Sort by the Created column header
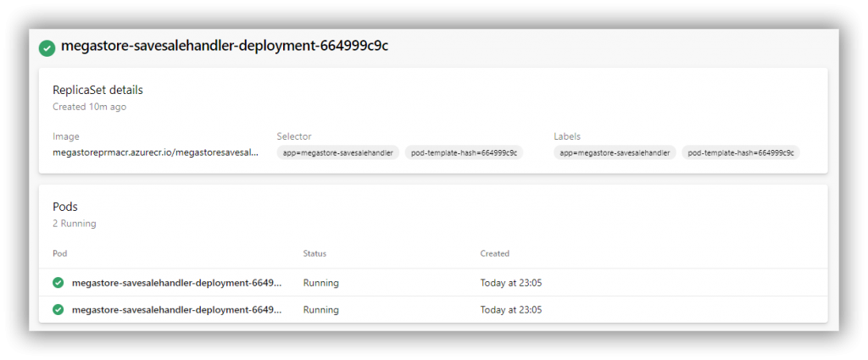Viewport: 868px width, 360px height. pyautogui.click(x=495, y=253)
